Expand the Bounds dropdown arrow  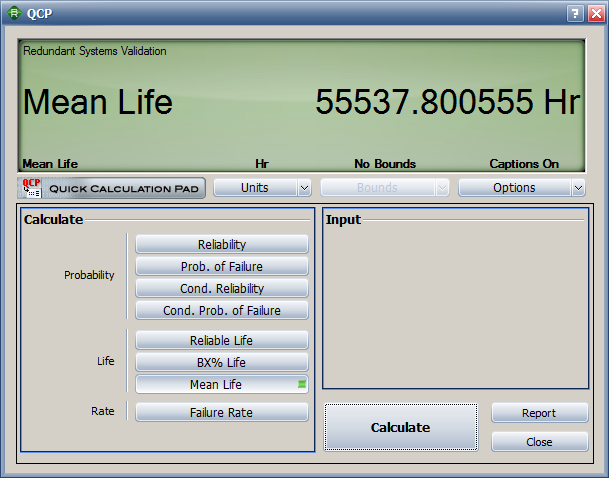(x=442, y=188)
